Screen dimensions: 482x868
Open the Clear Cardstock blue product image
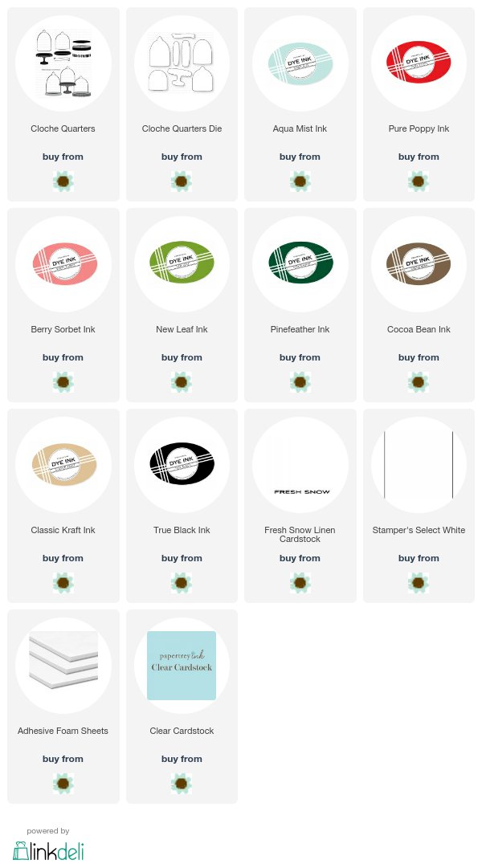point(182,666)
